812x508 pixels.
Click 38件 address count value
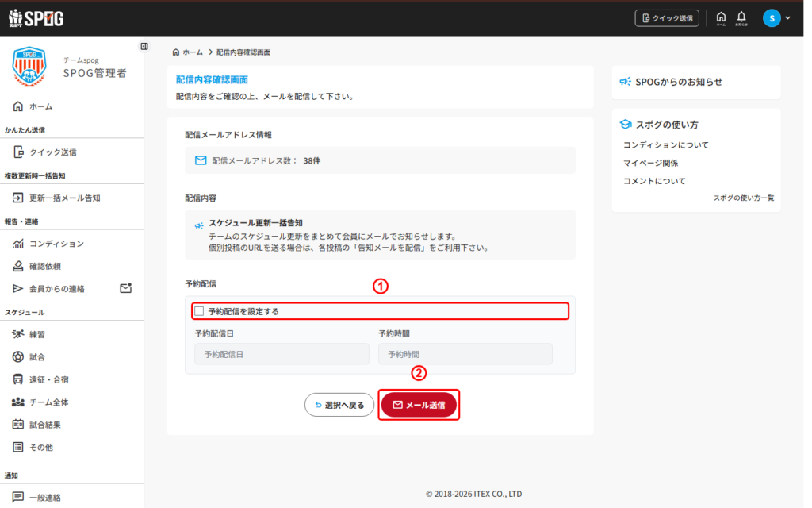pos(312,160)
